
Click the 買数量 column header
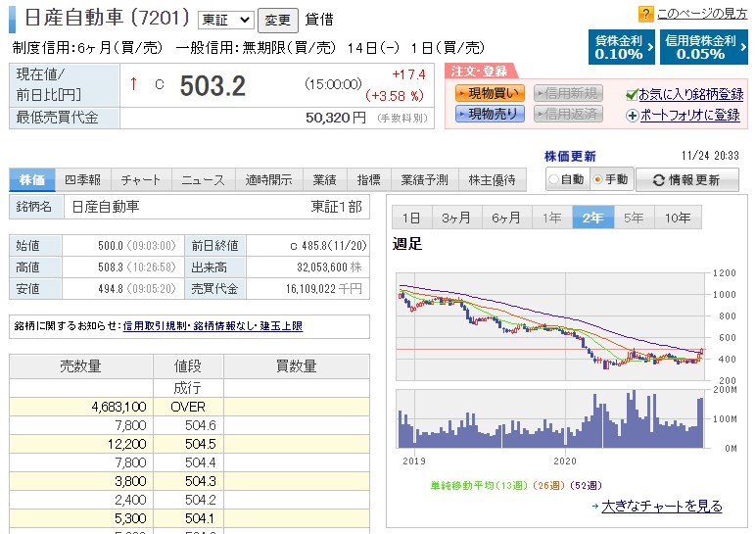pyautogui.click(x=296, y=366)
